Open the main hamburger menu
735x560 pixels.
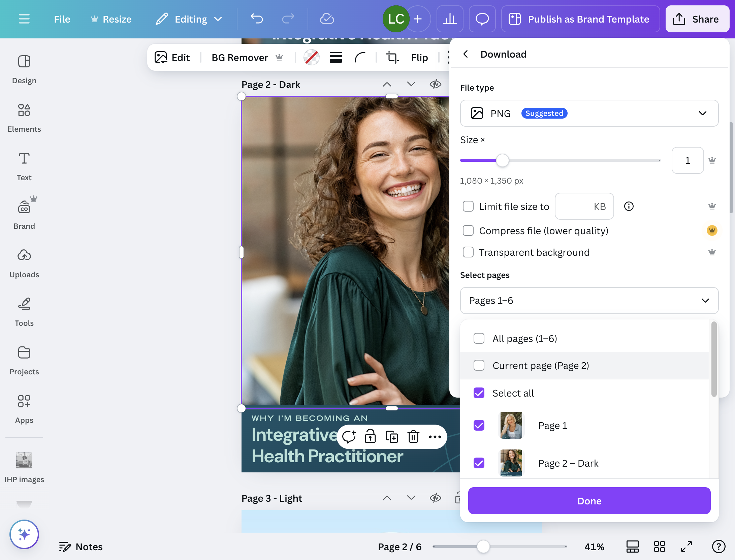[x=24, y=19]
